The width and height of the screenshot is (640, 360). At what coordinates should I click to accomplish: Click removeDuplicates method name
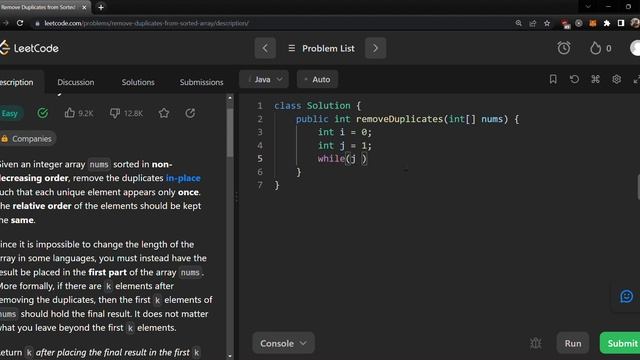click(399, 119)
